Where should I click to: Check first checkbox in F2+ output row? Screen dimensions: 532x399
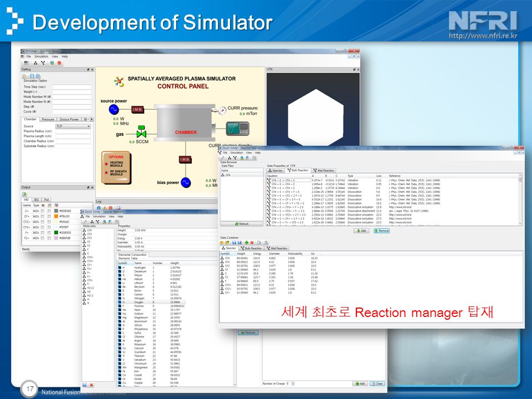click(43, 238)
